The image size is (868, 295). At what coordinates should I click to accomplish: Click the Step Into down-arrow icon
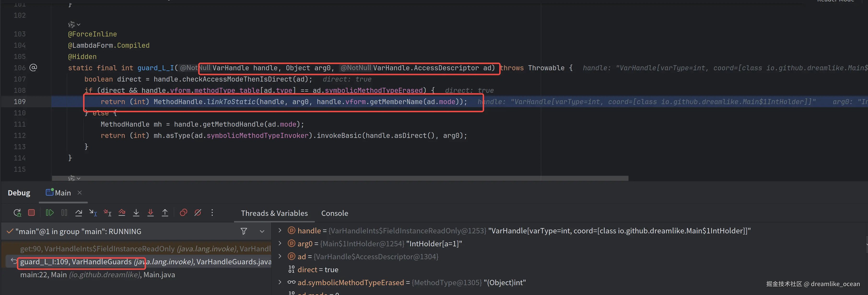pyautogui.click(x=136, y=213)
